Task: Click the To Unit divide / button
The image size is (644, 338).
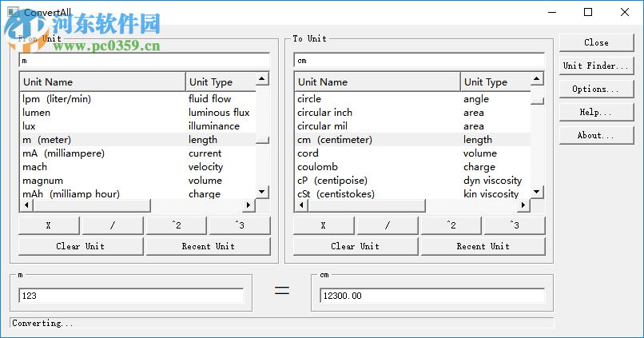Action: (388, 225)
